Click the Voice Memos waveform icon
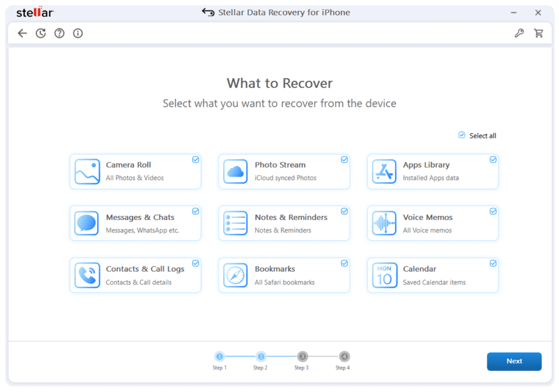The image size is (559, 392). coord(384,223)
